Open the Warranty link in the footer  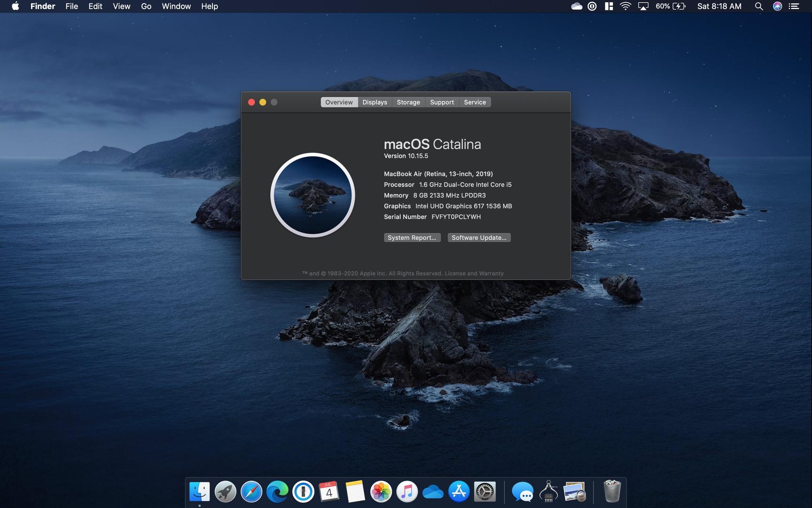(x=491, y=273)
